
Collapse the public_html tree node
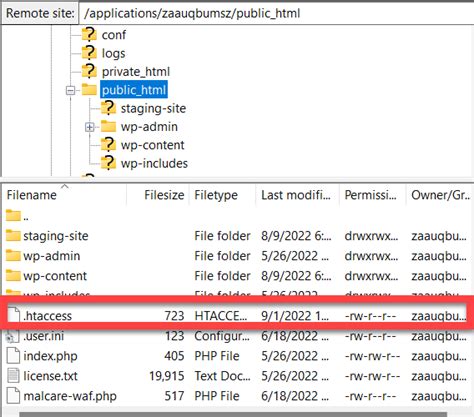point(71,90)
